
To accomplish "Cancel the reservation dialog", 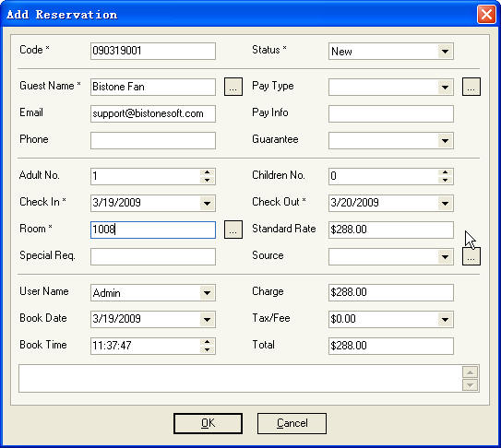I will [292, 423].
